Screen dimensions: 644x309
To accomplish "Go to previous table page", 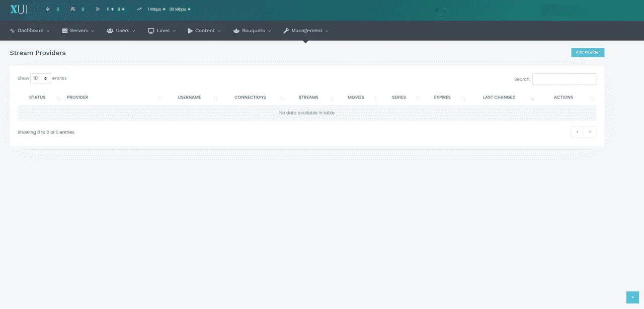I will coord(577,132).
